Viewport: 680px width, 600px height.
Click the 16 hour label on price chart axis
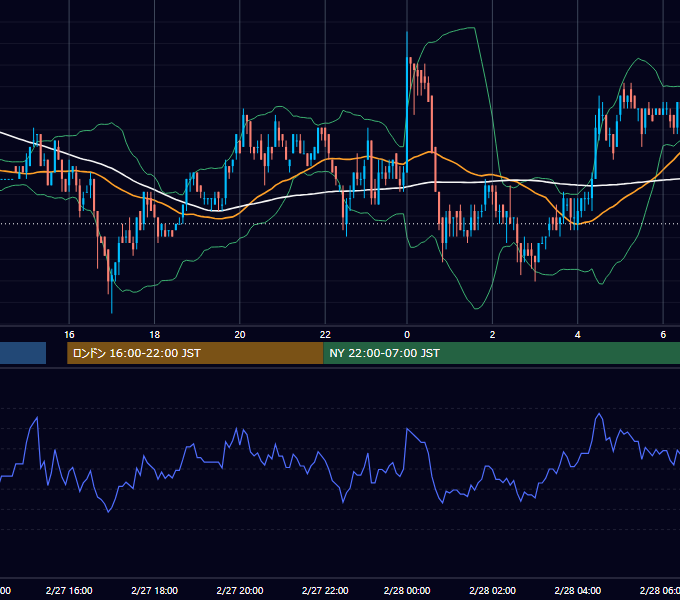coord(69,335)
